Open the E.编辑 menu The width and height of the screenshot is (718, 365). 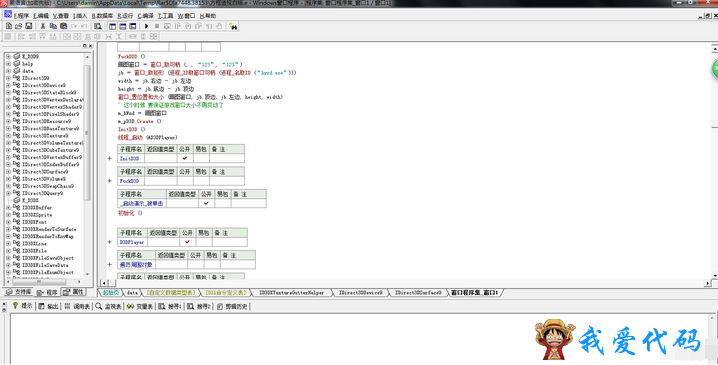pos(41,16)
